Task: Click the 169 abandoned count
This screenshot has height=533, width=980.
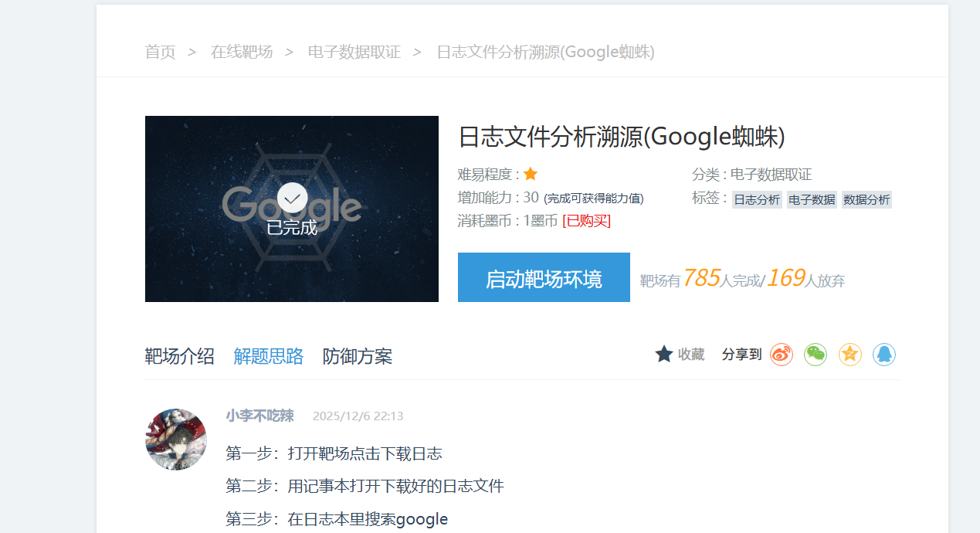Action: click(786, 277)
